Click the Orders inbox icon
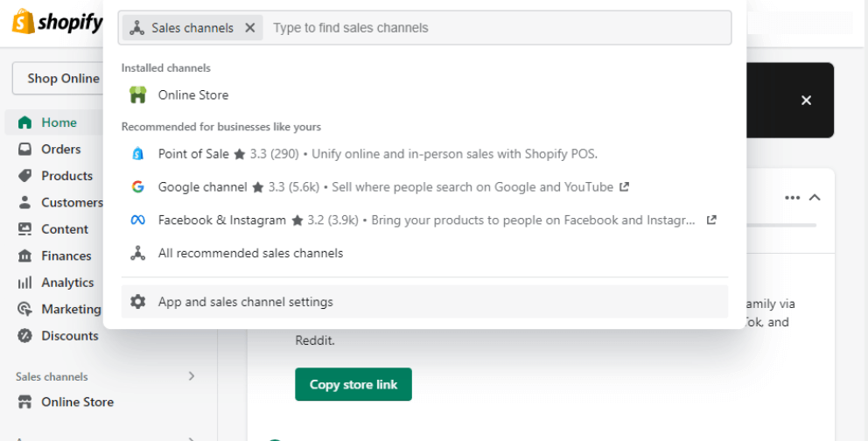This screenshot has width=868, height=441. click(x=24, y=149)
